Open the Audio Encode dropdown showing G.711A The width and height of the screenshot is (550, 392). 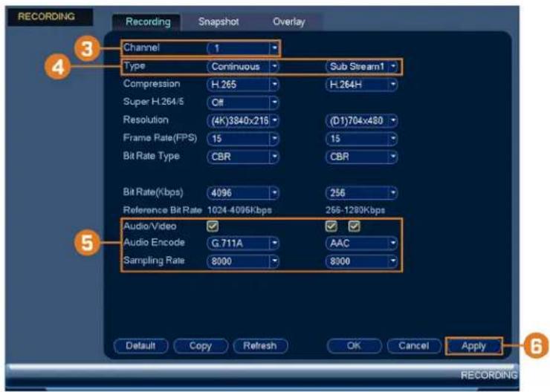243,243
